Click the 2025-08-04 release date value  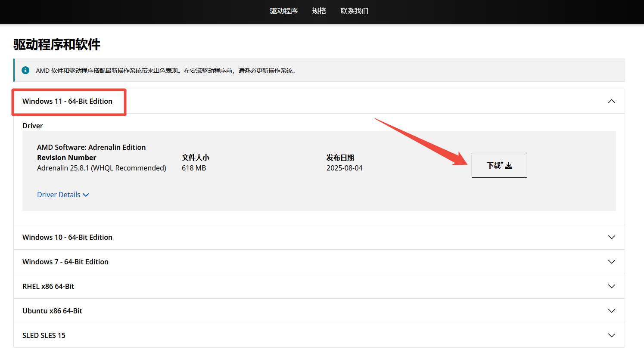click(x=345, y=168)
